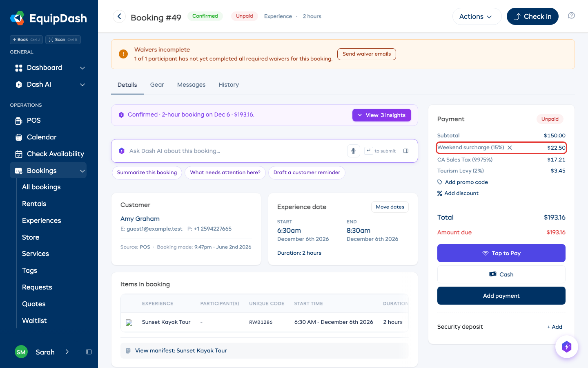The width and height of the screenshot is (588, 368).
Task: Open View manifest: Sunset Kayak Tour
Action: pos(264,351)
